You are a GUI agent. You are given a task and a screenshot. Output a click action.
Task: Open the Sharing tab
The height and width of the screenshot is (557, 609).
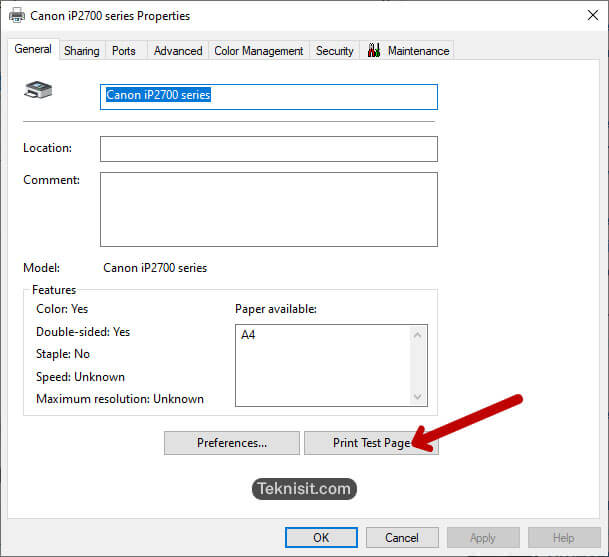click(x=82, y=51)
